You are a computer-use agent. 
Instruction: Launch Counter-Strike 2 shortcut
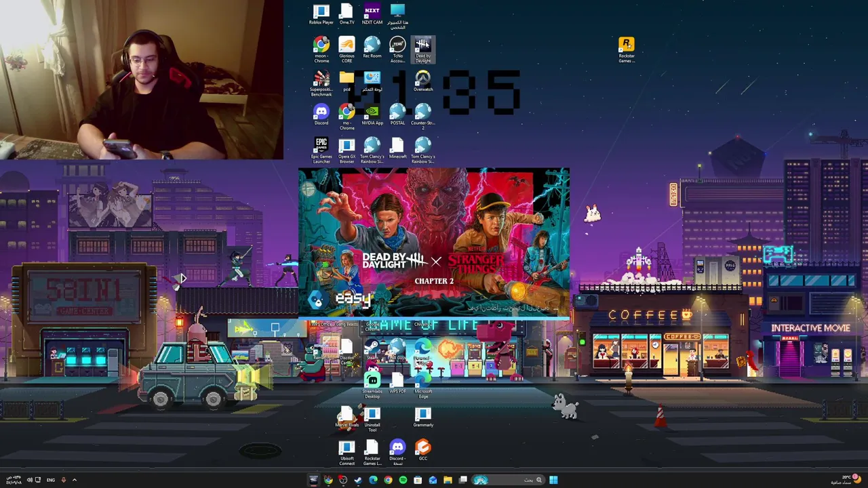click(422, 117)
